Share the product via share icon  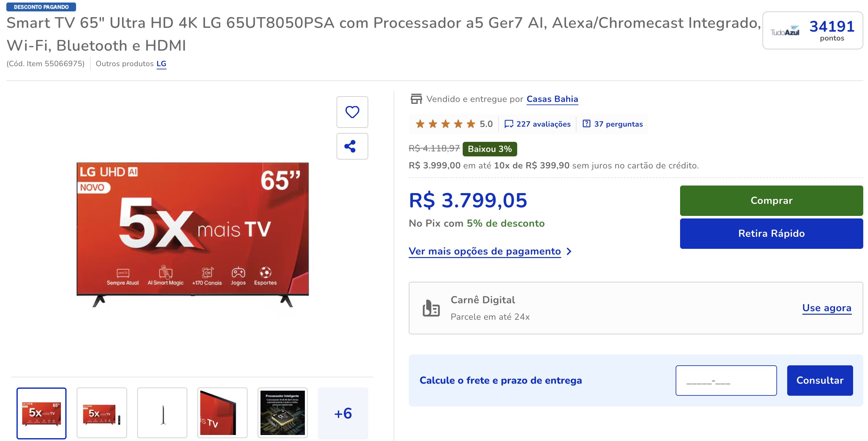tap(352, 146)
